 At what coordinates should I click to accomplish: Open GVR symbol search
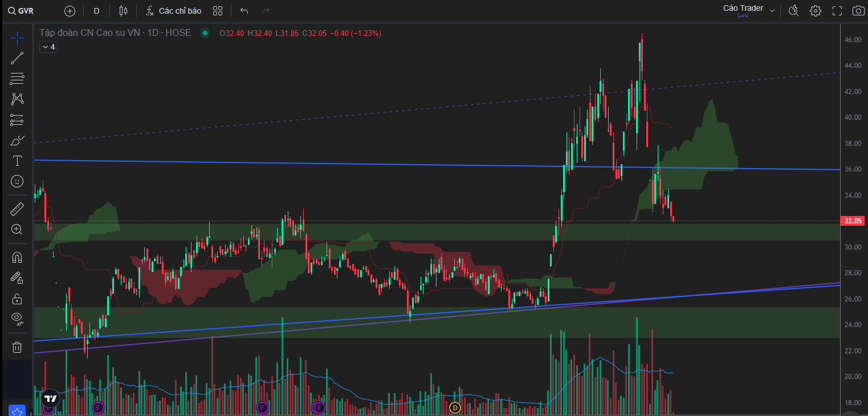(x=21, y=11)
